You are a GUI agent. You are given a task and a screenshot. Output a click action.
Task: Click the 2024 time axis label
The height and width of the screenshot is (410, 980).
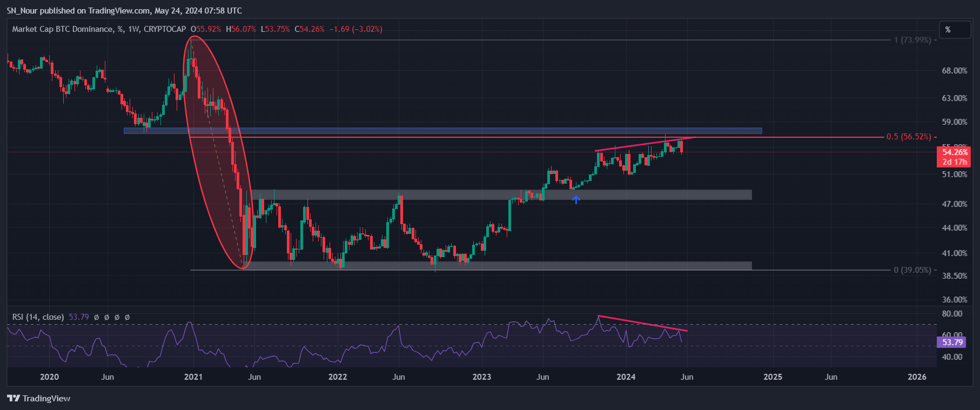626,377
